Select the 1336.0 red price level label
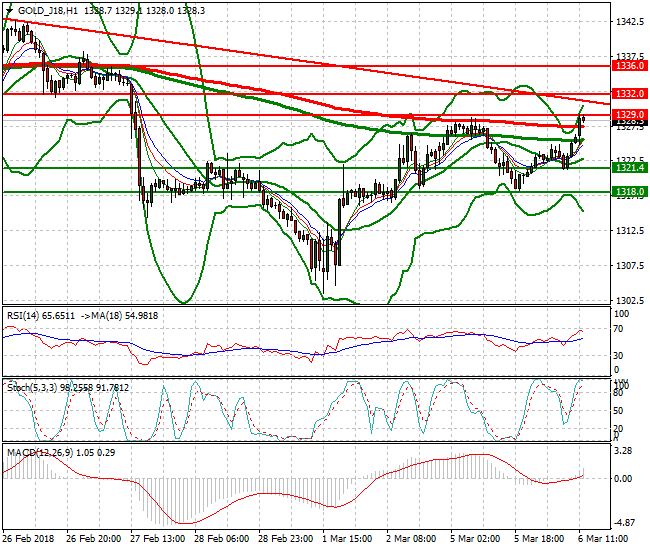Screen dimensions: 650x550 pyautogui.click(x=630, y=65)
